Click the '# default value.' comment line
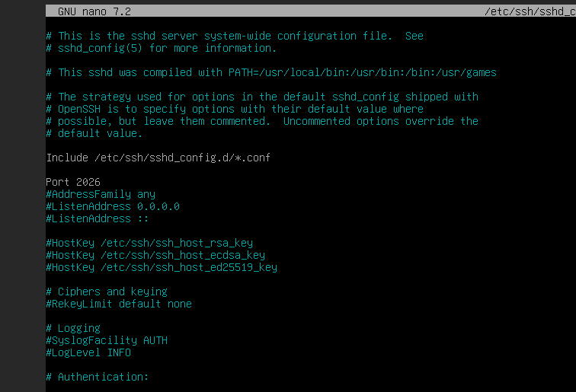Screen dimensions: 576x392 click(x=94, y=133)
